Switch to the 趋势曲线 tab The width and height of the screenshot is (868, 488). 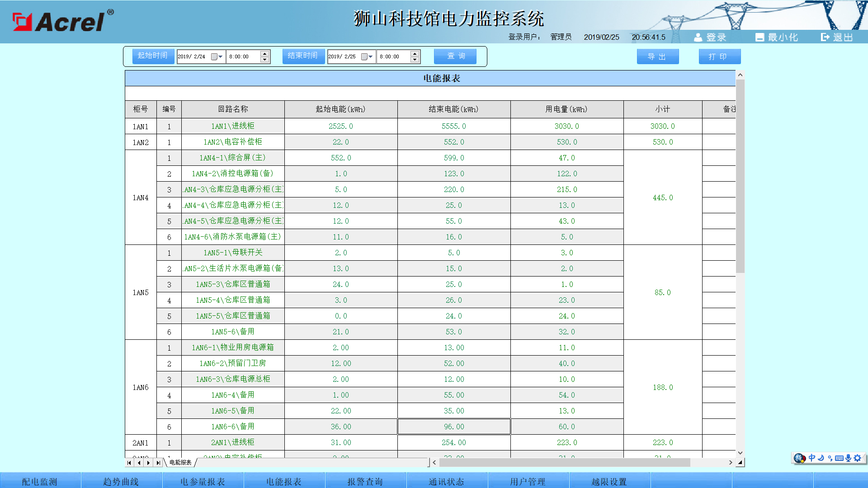[x=121, y=482]
